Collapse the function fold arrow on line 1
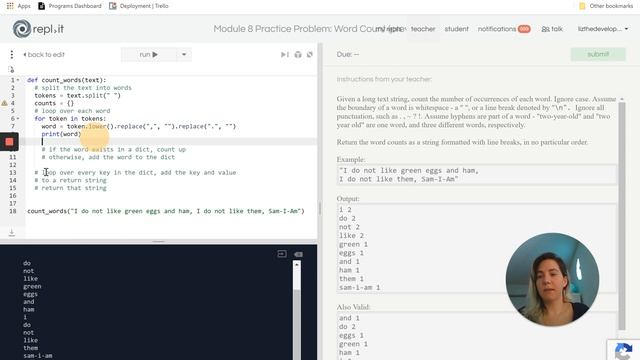 (x=18, y=80)
